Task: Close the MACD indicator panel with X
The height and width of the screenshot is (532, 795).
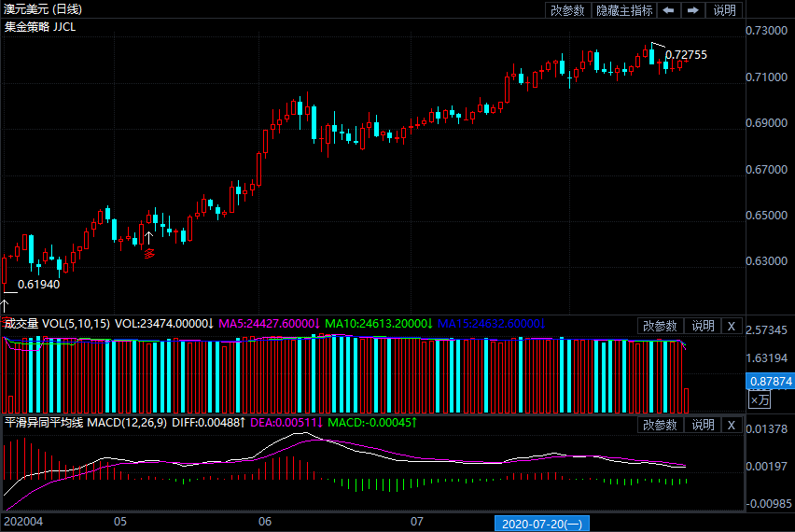Action: pos(732,426)
